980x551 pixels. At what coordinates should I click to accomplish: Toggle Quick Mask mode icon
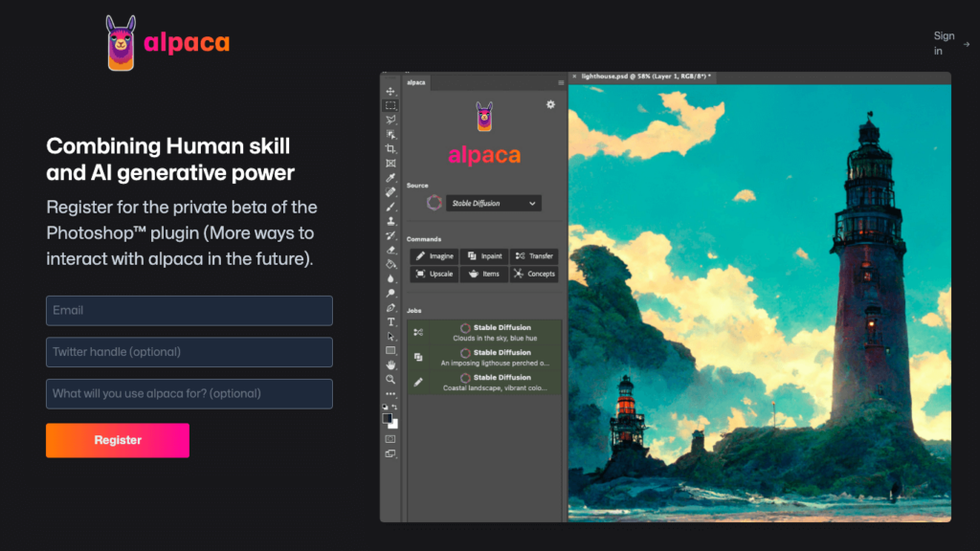390,439
